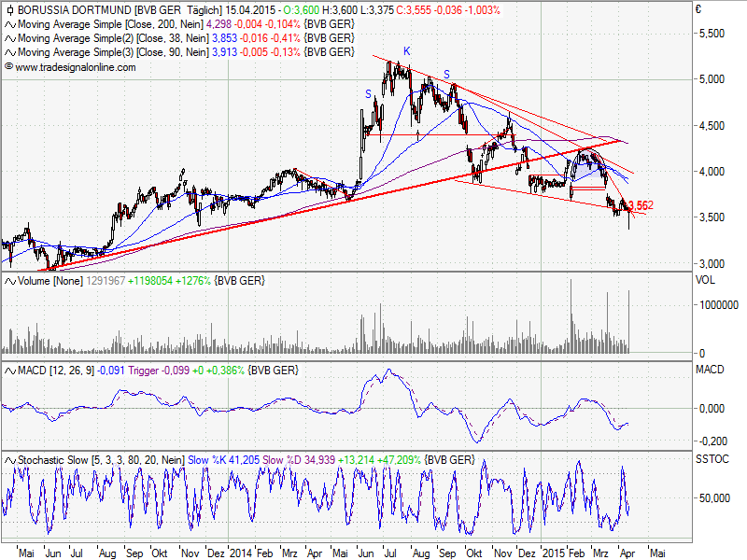The image size is (747, 560).
Task: Click the right shoulder S marker near Sep
Action: click(x=446, y=75)
